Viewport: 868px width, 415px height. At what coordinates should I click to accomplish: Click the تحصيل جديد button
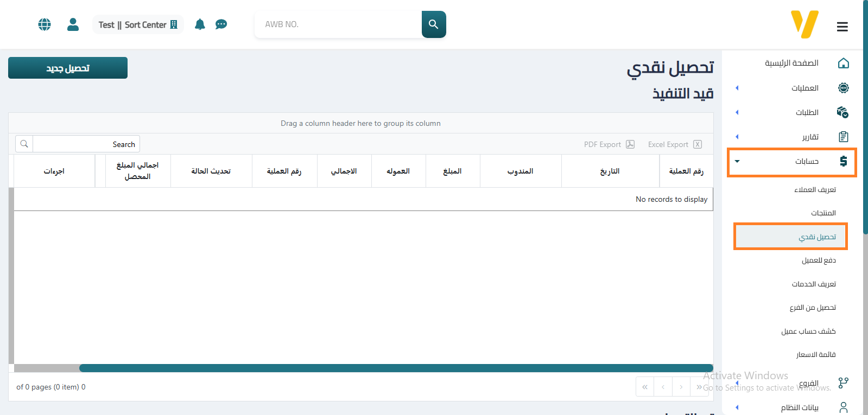[68, 68]
